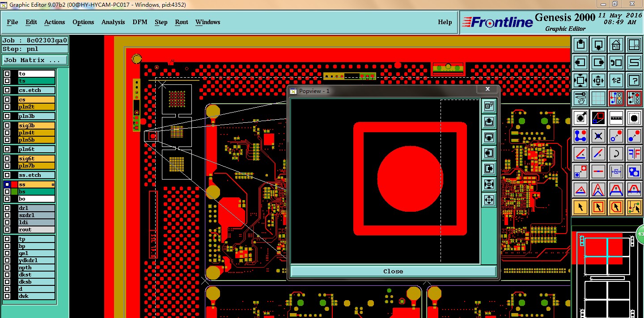Toggle the checkbox for layer cs.etch
Image resolution: width=644 pixels, height=318 pixels.
[7, 90]
